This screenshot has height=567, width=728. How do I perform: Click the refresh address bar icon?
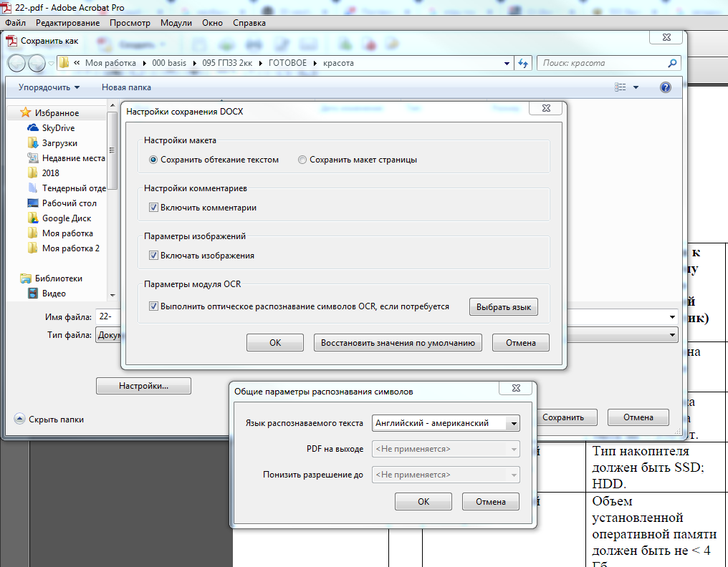pos(523,64)
